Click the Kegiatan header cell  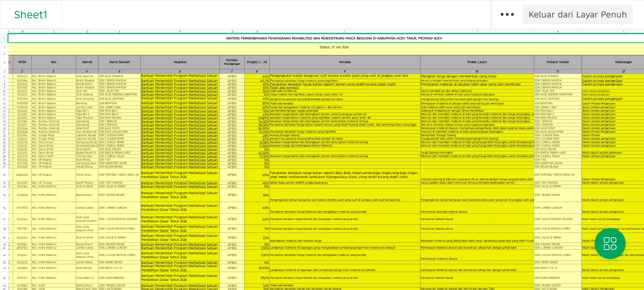(x=180, y=62)
